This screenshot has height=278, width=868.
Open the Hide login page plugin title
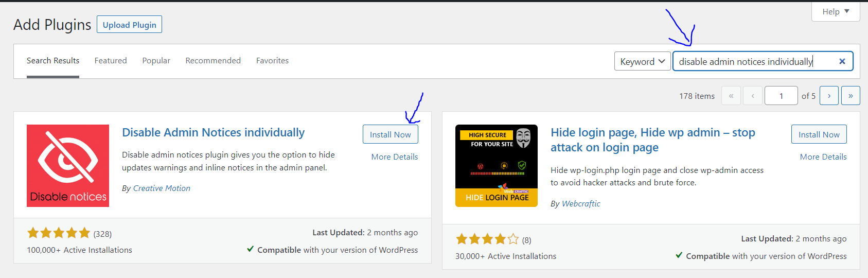[x=653, y=140]
